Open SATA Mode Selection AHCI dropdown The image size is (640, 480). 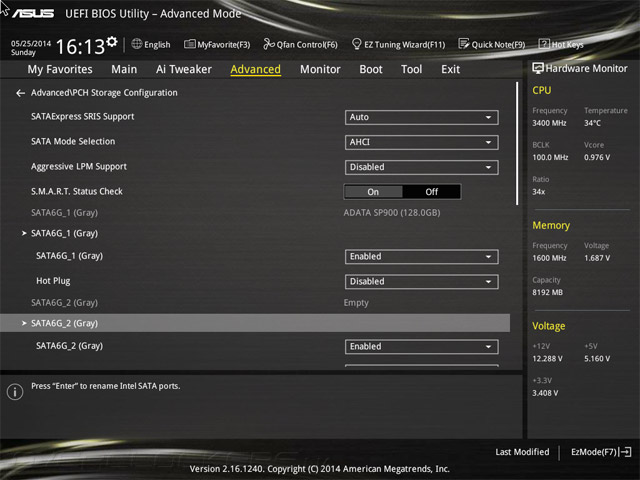[x=422, y=142]
